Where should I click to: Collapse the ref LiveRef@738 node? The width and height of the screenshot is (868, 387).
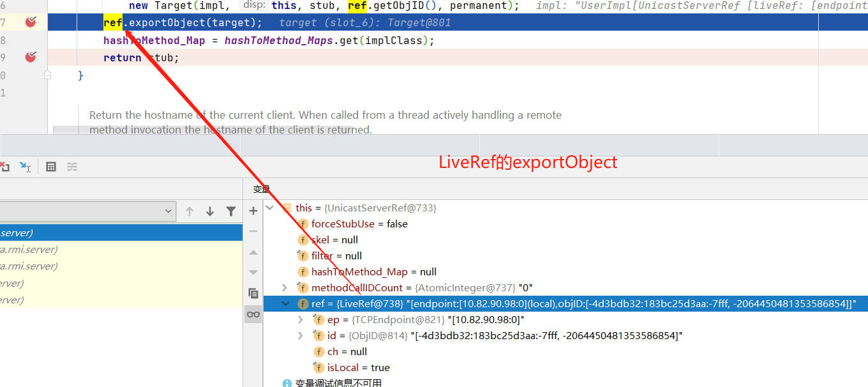tap(285, 304)
